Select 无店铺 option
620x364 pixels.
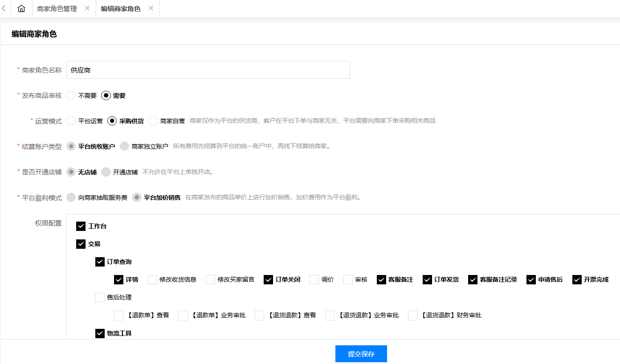coord(71,172)
